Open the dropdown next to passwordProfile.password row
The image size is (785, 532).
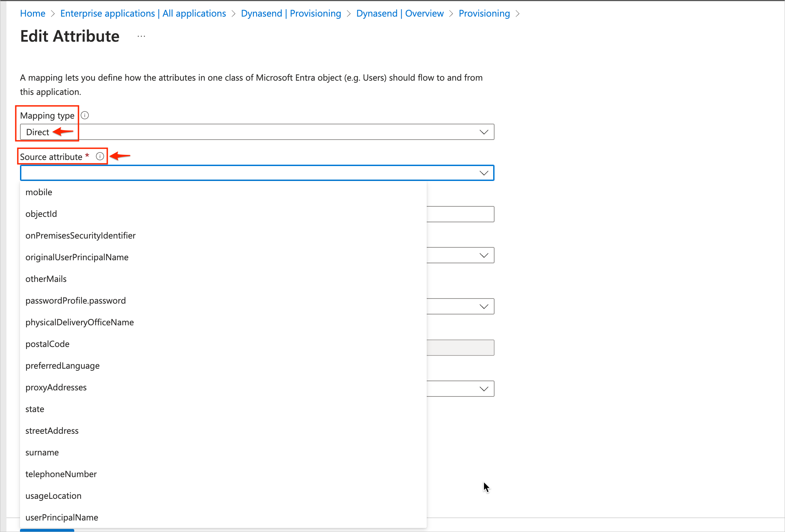(484, 306)
